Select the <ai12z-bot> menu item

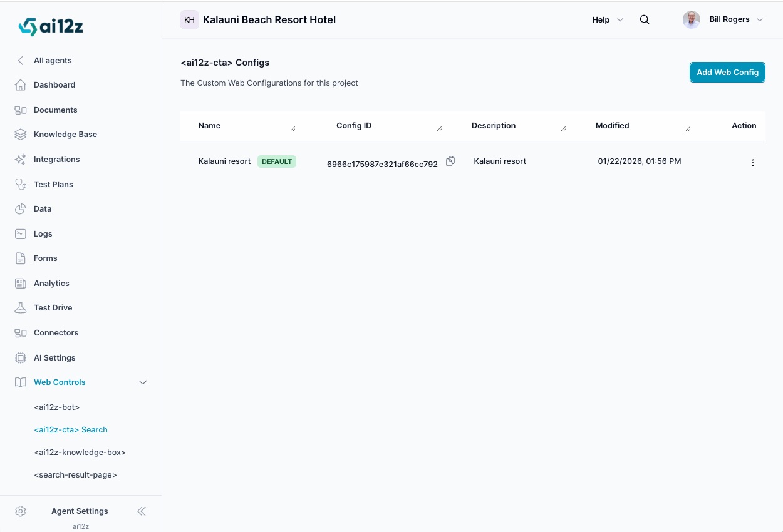56,407
